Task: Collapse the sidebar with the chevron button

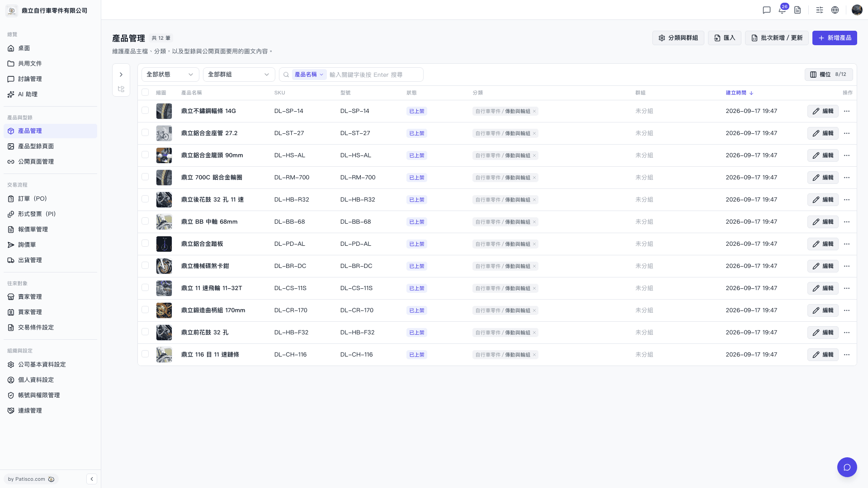Action: (x=92, y=479)
